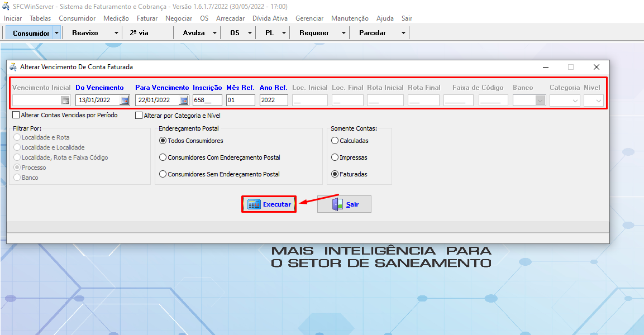The height and width of the screenshot is (335, 644).
Task: Open calendar picker for Para Vencimento
Action: click(184, 100)
